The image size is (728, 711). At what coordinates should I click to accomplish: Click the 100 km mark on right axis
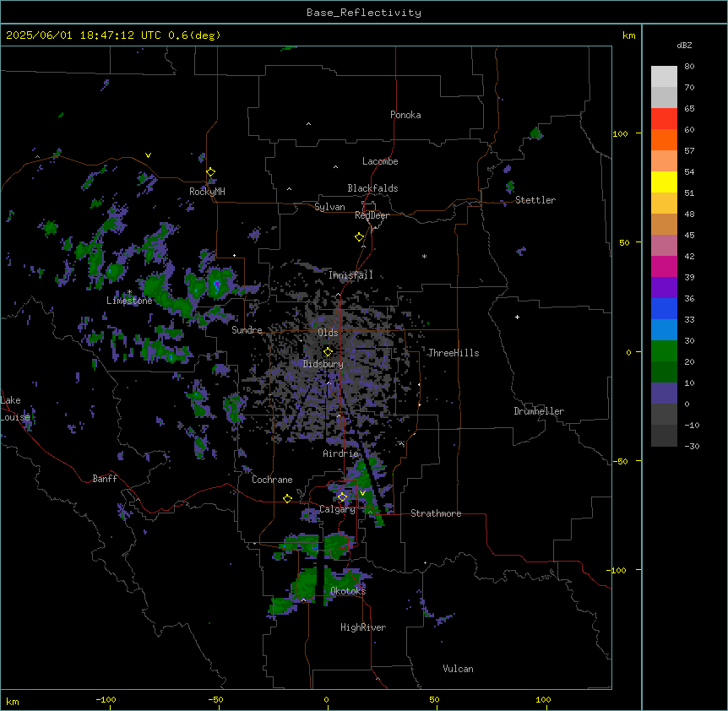[x=620, y=133]
